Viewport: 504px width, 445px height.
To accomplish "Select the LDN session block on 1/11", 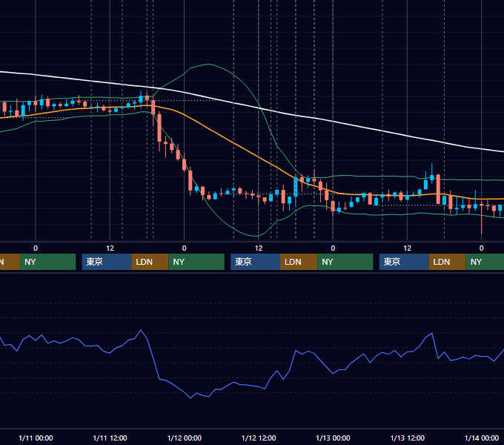I will (150, 262).
